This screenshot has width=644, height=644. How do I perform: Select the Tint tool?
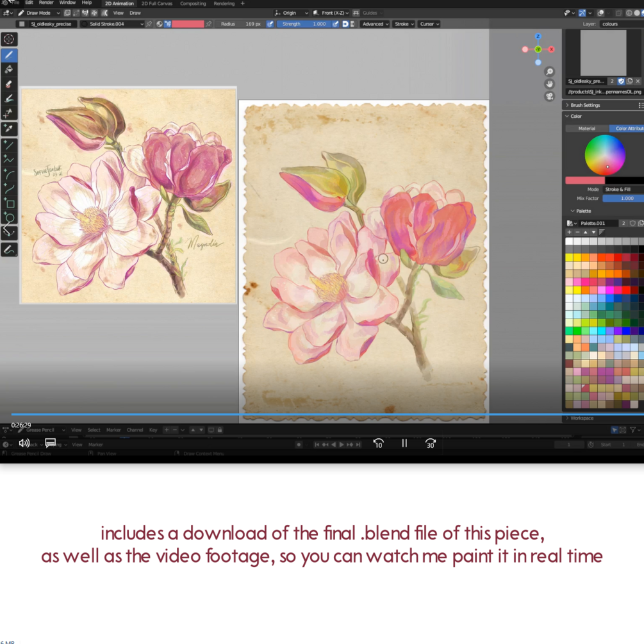tap(8, 98)
